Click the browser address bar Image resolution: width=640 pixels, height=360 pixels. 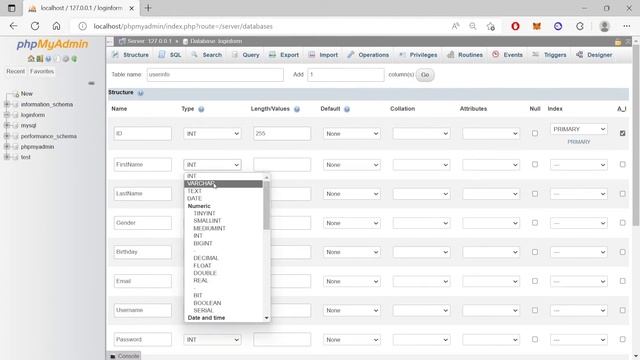(261, 26)
